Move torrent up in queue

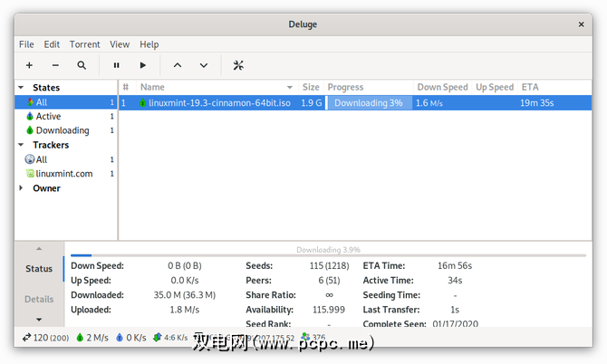point(178,65)
